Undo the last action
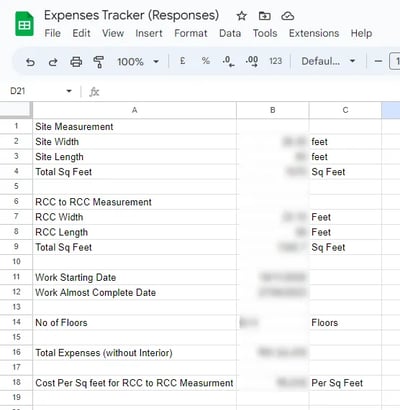This screenshot has height=410, width=400. 30,62
